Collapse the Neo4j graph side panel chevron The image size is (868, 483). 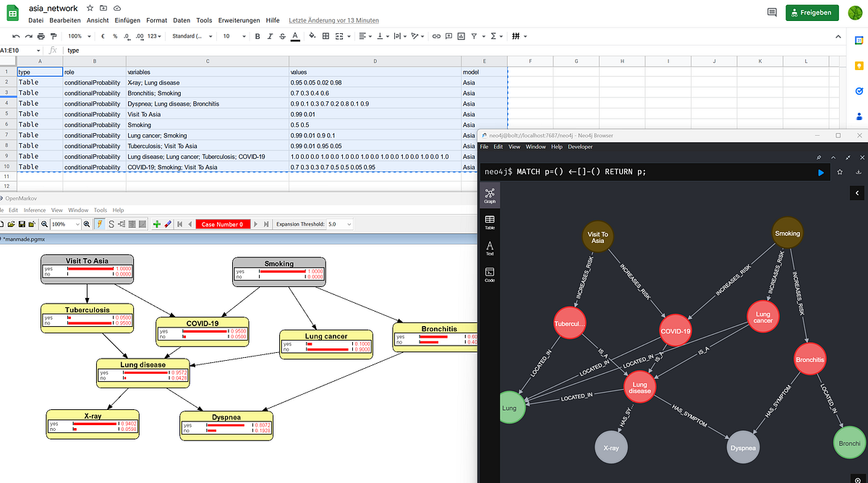(x=856, y=193)
